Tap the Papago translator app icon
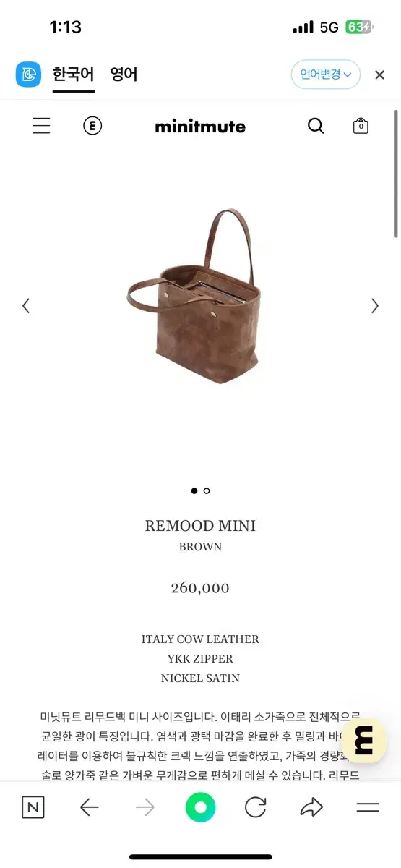Image resolution: width=401 pixels, height=868 pixels. click(x=29, y=75)
